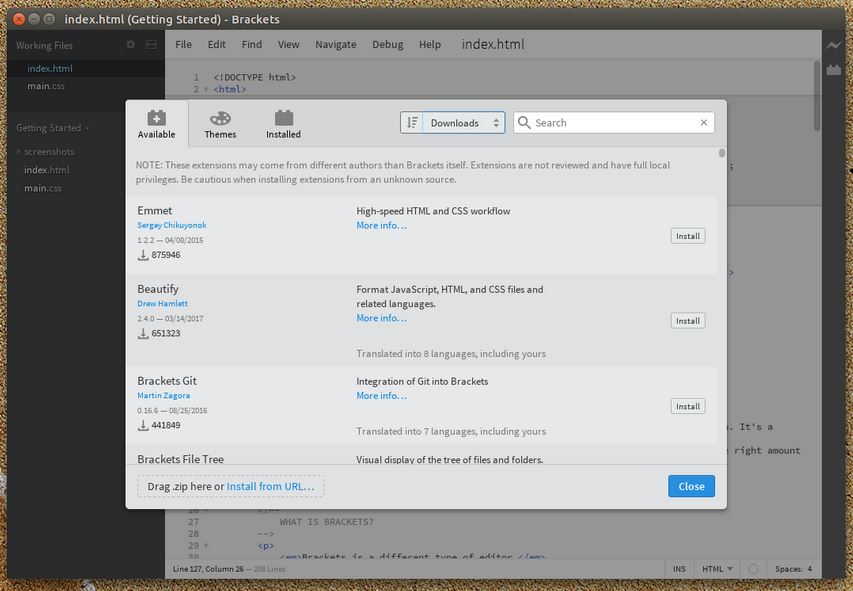Collapse fold arrow on line 29
The width and height of the screenshot is (853, 591).
click(x=206, y=545)
